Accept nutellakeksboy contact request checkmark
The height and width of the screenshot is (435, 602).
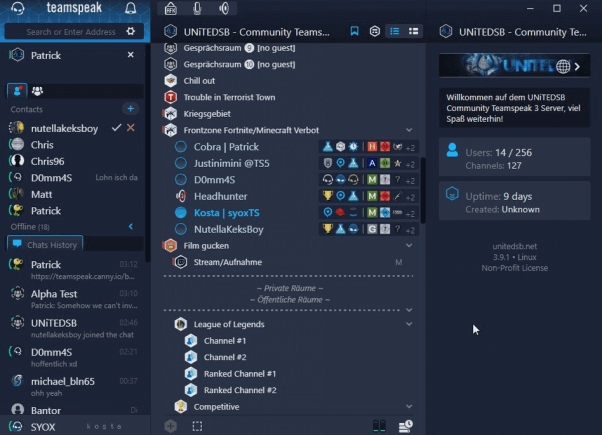(x=116, y=127)
